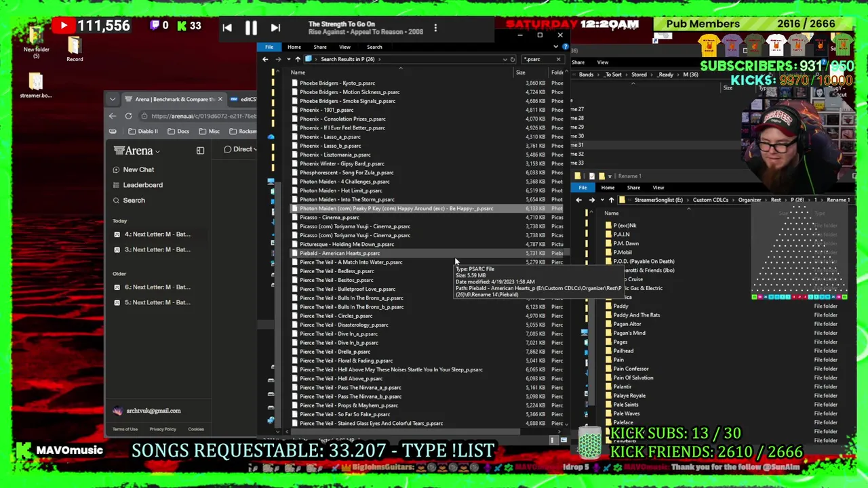
Task: Go up one level in search results window
Action: click(297, 59)
